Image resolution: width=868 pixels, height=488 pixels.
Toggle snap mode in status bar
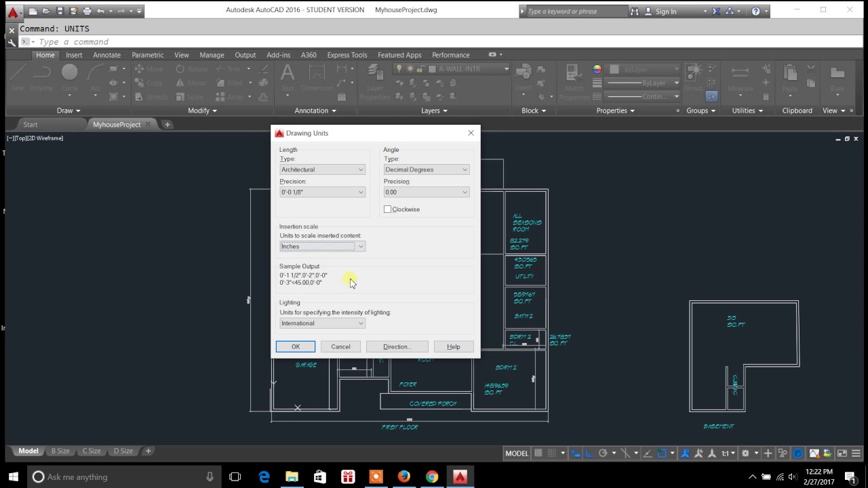(x=552, y=453)
